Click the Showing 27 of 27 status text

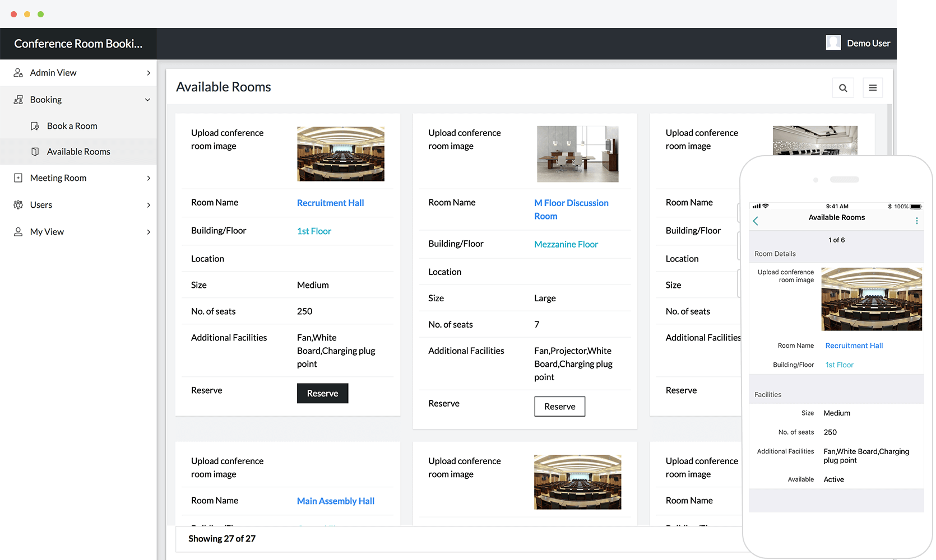(x=222, y=539)
